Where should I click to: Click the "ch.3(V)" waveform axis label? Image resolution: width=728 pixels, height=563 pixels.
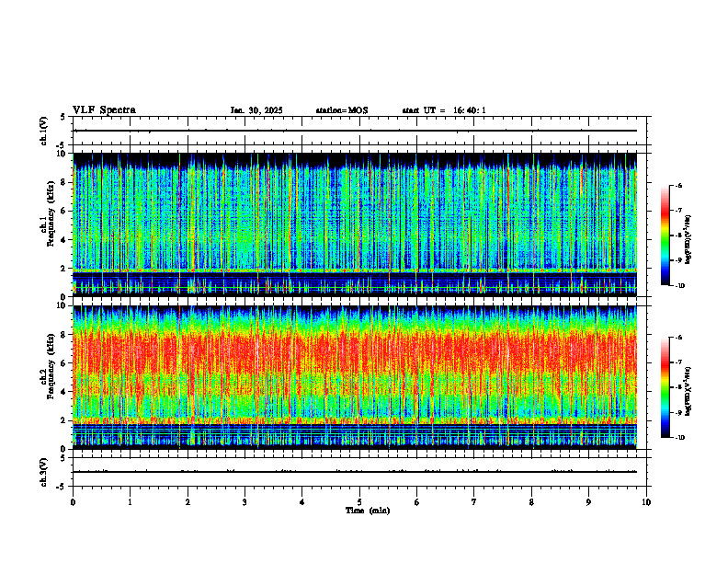(44, 472)
